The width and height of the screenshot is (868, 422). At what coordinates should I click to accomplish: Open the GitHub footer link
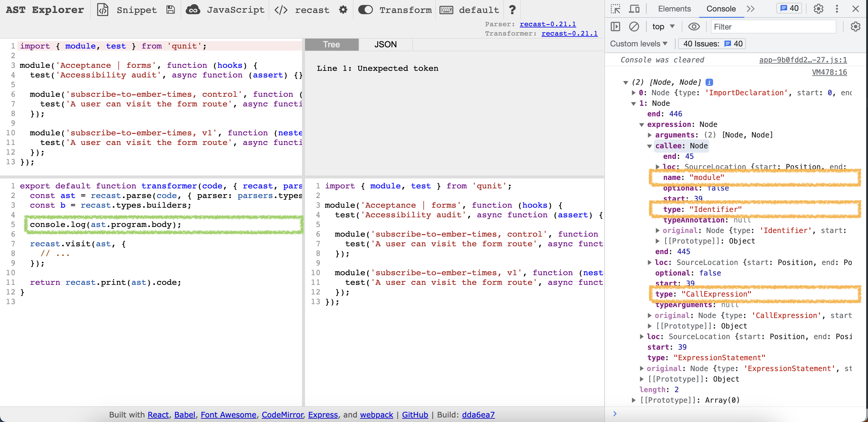coord(415,414)
